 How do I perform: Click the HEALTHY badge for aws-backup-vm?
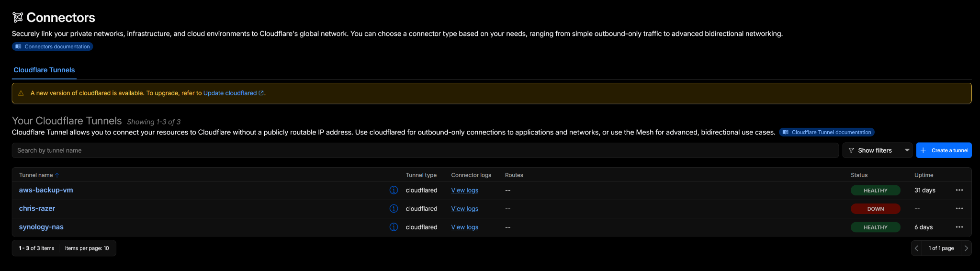(875, 190)
